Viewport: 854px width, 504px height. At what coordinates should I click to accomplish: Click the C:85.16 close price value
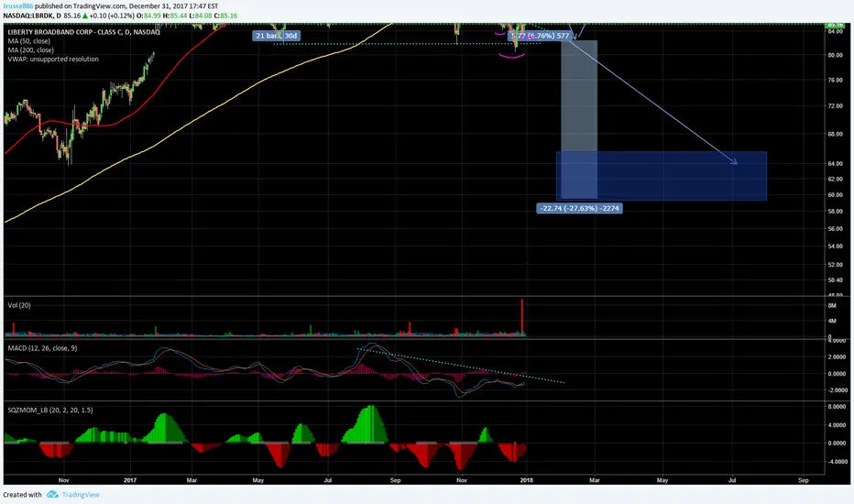coord(226,16)
